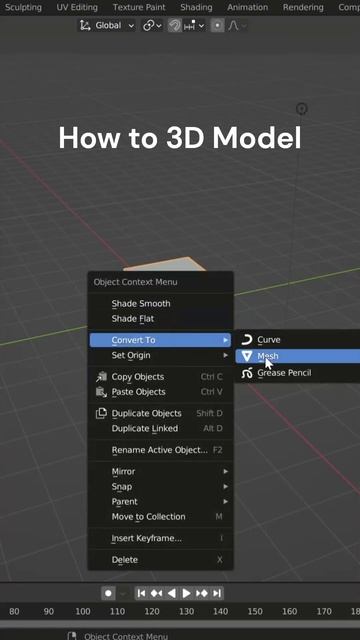Viewport: 360px width, 640px height.
Task: Expand the Parent submenu
Action: (x=160, y=502)
